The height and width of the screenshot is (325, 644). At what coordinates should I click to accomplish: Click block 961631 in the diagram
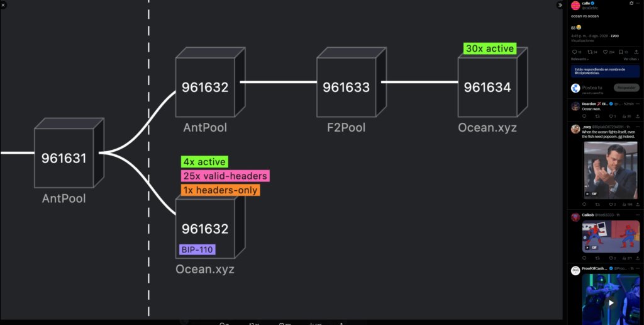pyautogui.click(x=69, y=153)
